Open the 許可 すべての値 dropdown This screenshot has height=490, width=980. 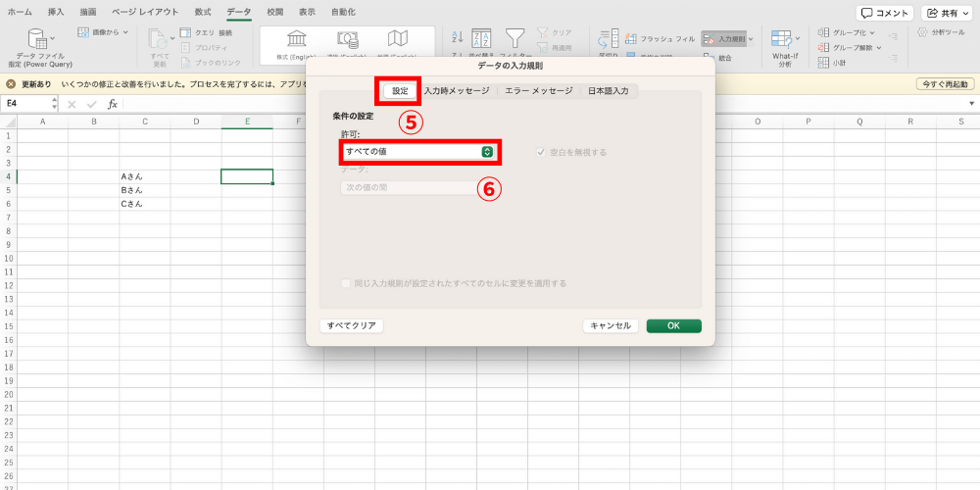coord(417,152)
